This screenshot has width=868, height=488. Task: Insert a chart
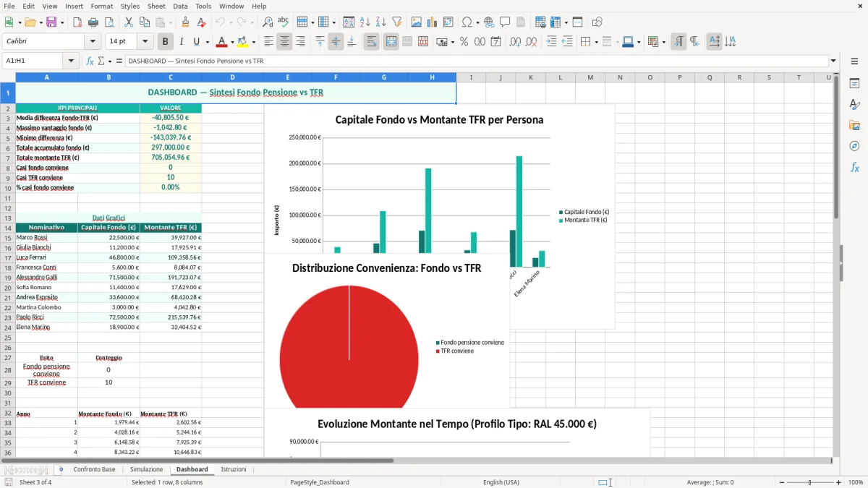(433, 22)
